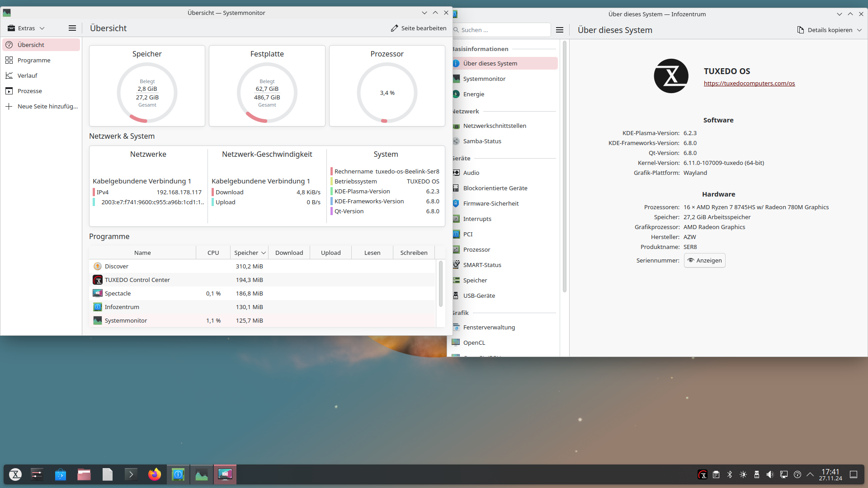Open Infozentrum hamburger menu
This screenshot has width=868, height=488.
560,30
